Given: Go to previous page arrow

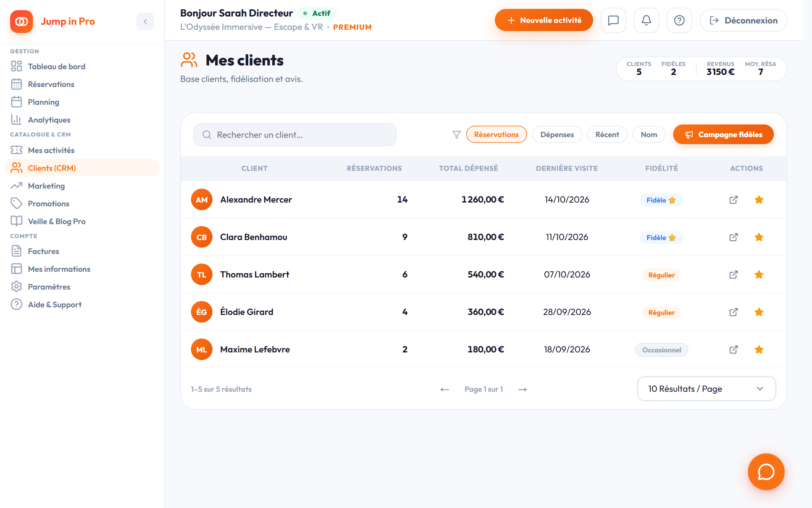Looking at the screenshot, I should 445,389.
